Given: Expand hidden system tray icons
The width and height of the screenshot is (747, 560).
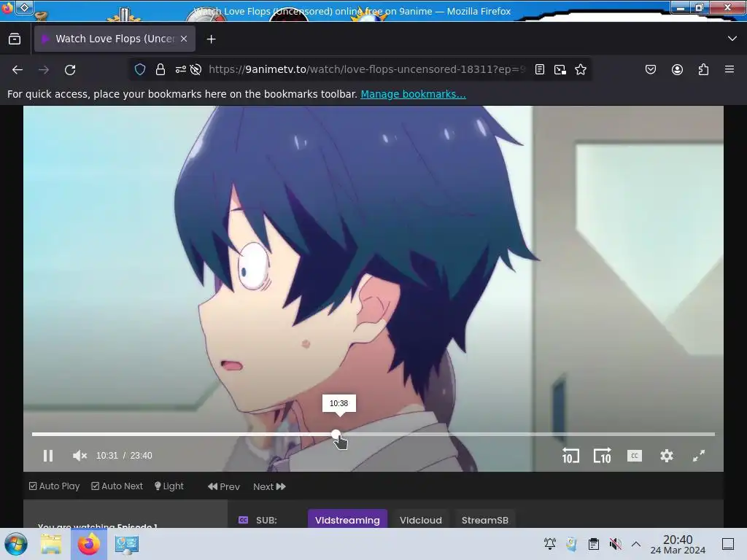Looking at the screenshot, I should [x=636, y=544].
